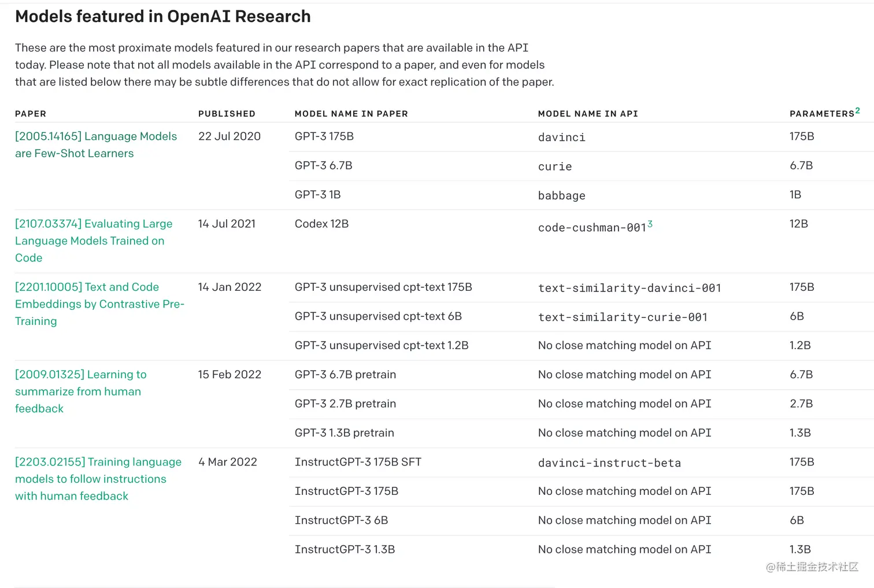This screenshot has height=588, width=874.
Task: Open the Training language models to follow instructions link
Action: (98, 479)
